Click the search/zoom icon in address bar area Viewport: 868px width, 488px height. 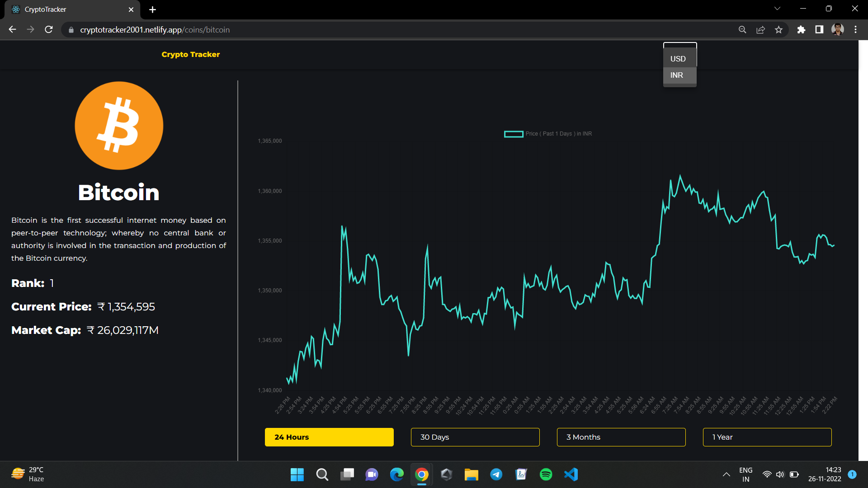pyautogui.click(x=743, y=29)
